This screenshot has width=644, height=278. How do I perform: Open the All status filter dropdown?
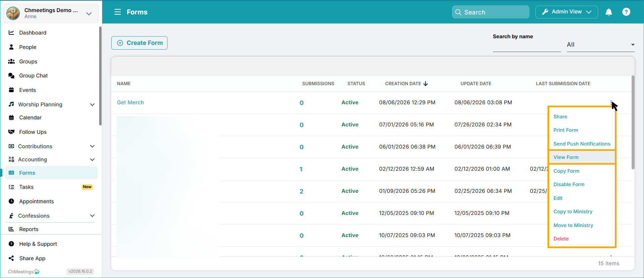601,45
